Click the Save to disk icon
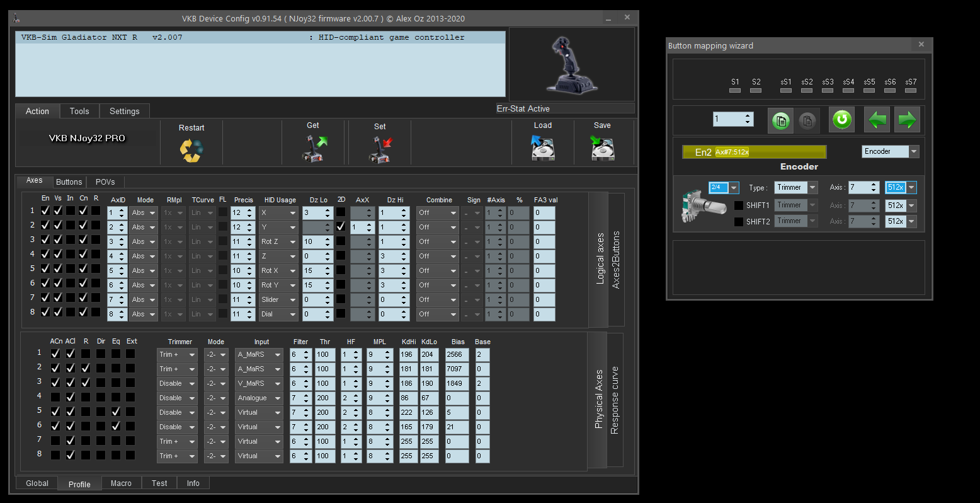Screen dimensions: 980x503 pyautogui.click(x=602, y=148)
